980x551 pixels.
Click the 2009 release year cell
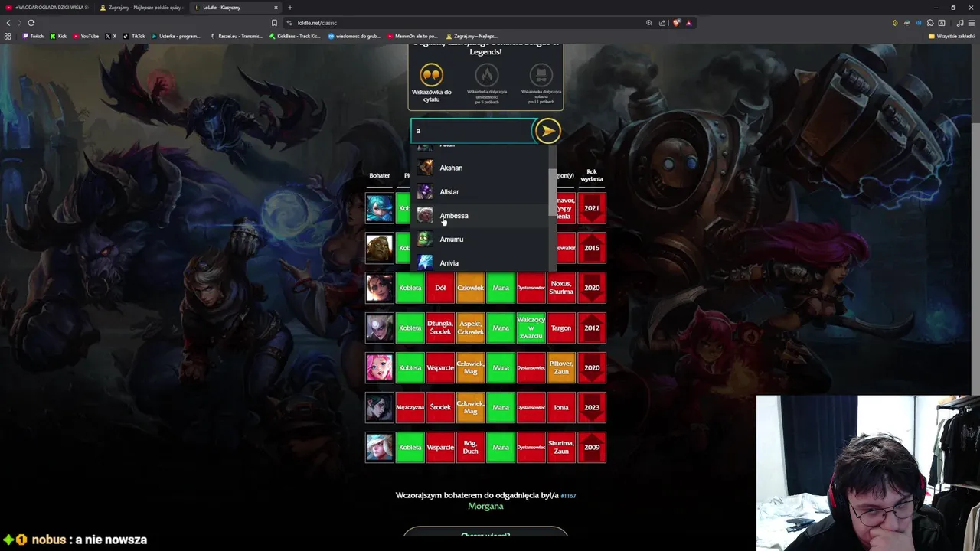[592, 447]
